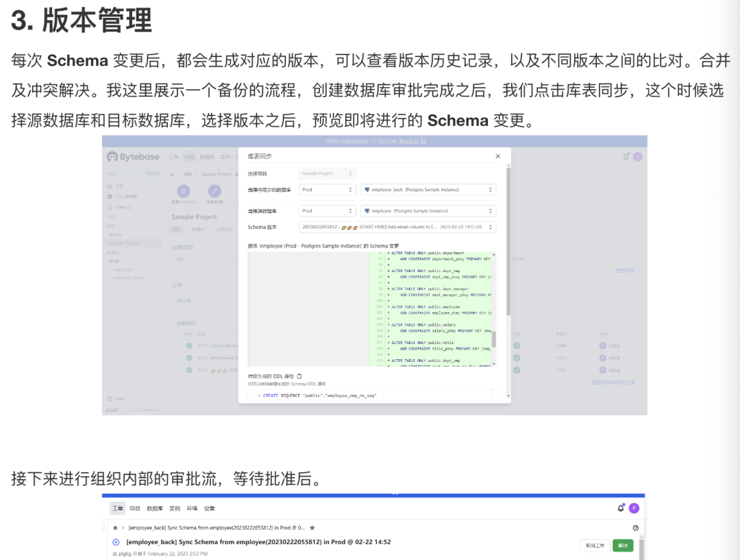Image resolution: width=740 pixels, height=560 pixels.
Task: Click the CREATE SEQUENCE DDL line
Action: pos(319,395)
